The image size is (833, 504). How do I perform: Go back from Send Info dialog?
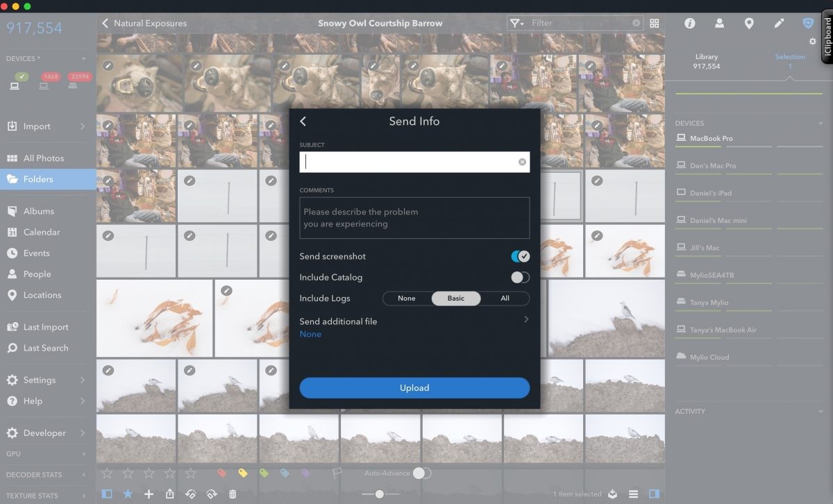point(303,121)
